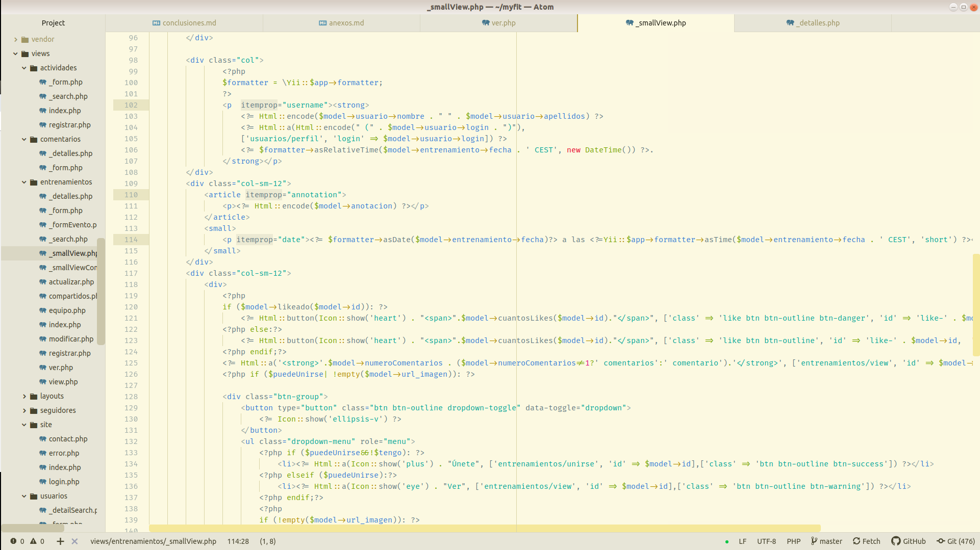Open the master branch selector

(x=826, y=541)
